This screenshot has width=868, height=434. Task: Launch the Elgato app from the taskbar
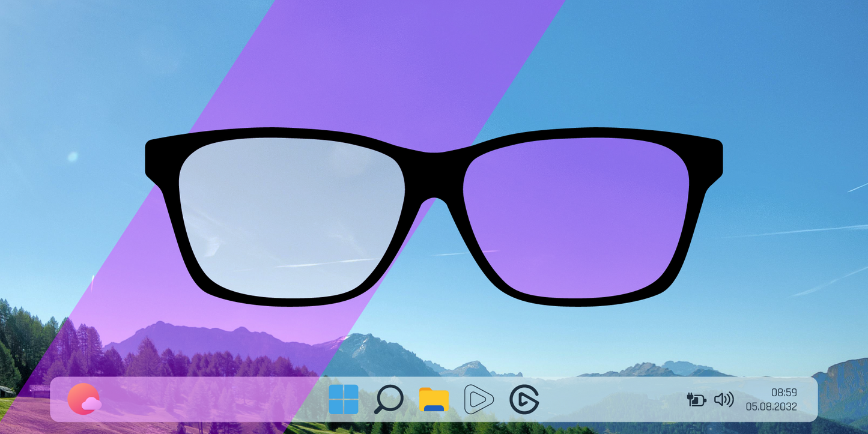(524, 400)
